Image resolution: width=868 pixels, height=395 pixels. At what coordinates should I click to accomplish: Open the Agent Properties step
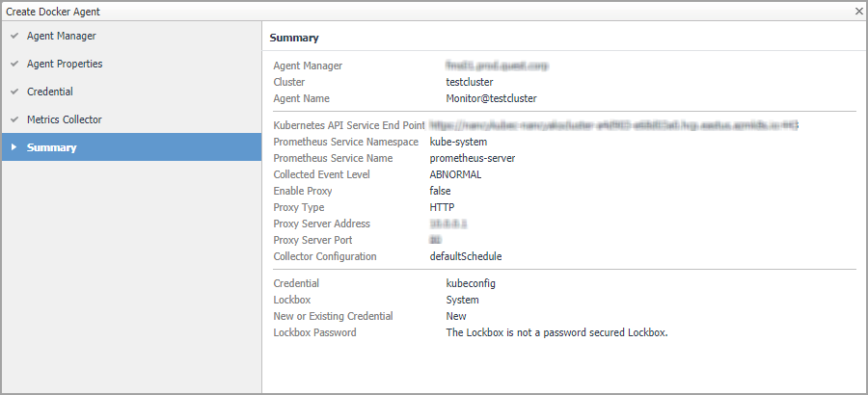click(65, 65)
